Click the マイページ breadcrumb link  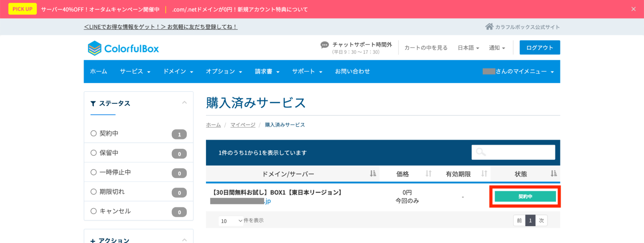243,125
